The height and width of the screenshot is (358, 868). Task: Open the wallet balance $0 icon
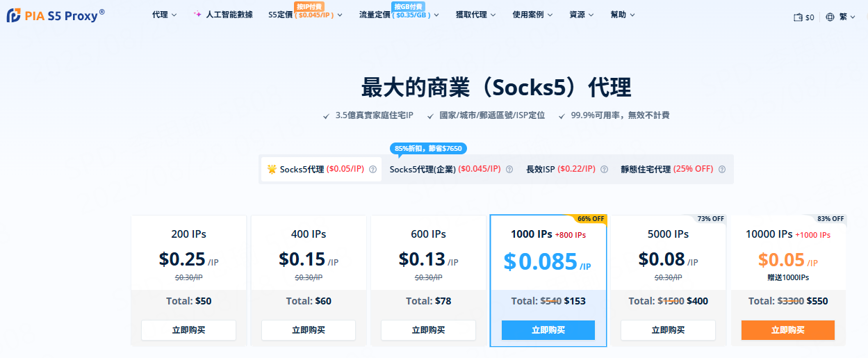798,17
